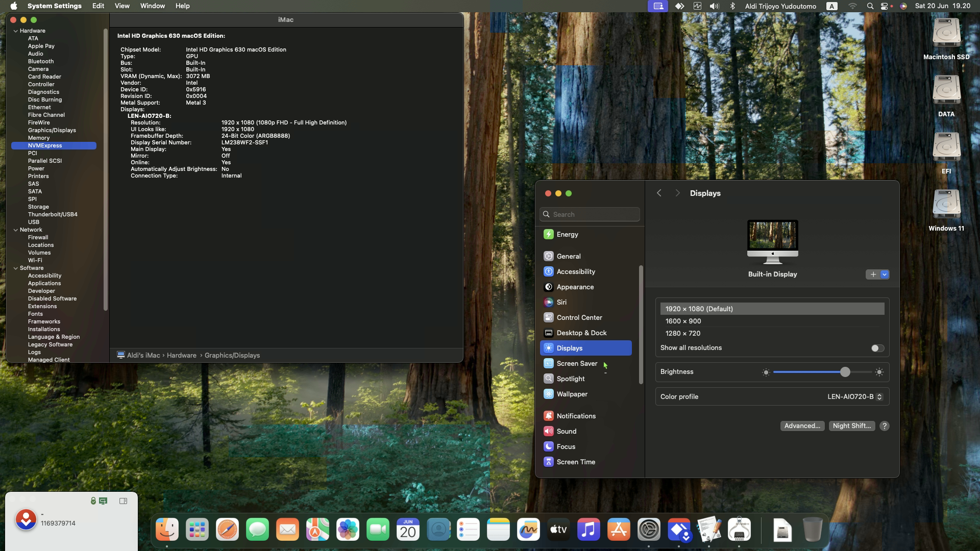980x551 pixels.
Task: Open Freeform app in the Dock
Action: 528,530
